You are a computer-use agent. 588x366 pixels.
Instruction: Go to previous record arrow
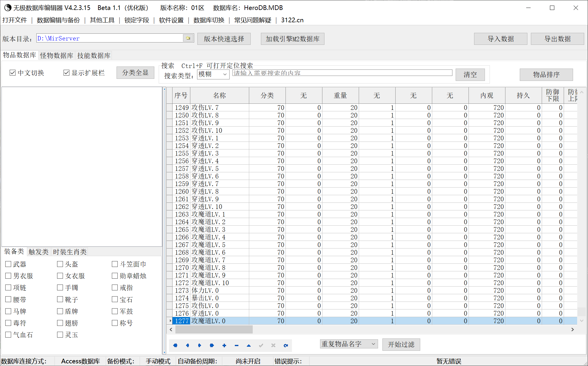click(187, 345)
